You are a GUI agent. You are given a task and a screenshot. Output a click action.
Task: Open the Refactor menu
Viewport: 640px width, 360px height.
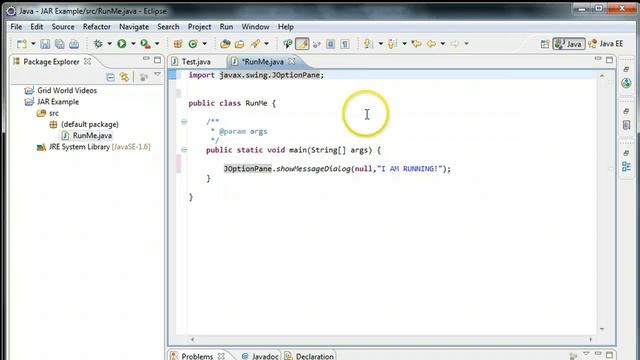(x=97, y=27)
